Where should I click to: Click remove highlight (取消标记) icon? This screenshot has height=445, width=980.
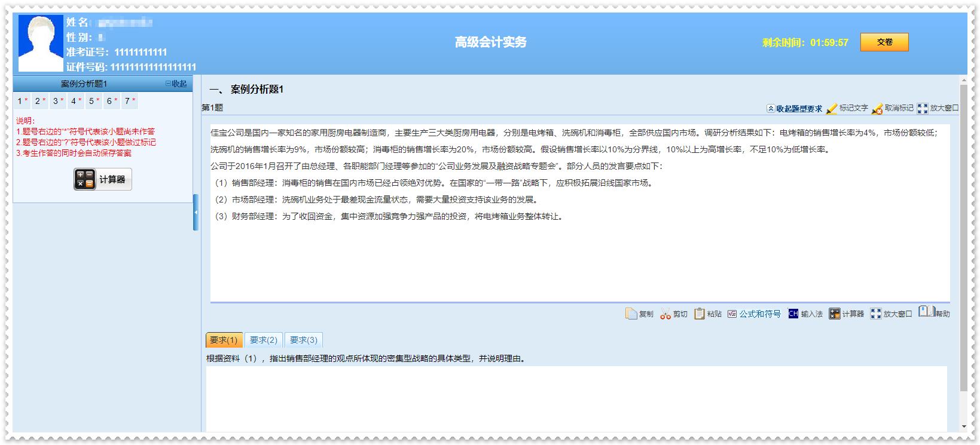pyautogui.click(x=878, y=109)
